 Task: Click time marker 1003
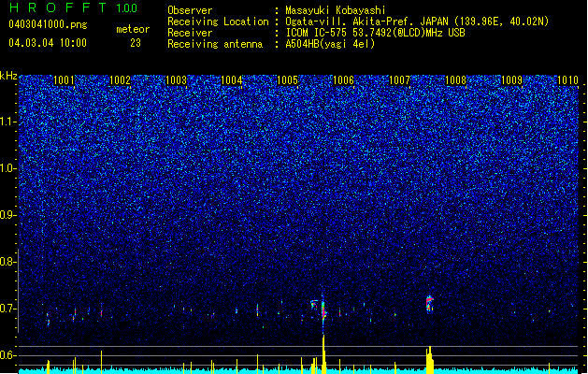pyautogui.click(x=176, y=80)
